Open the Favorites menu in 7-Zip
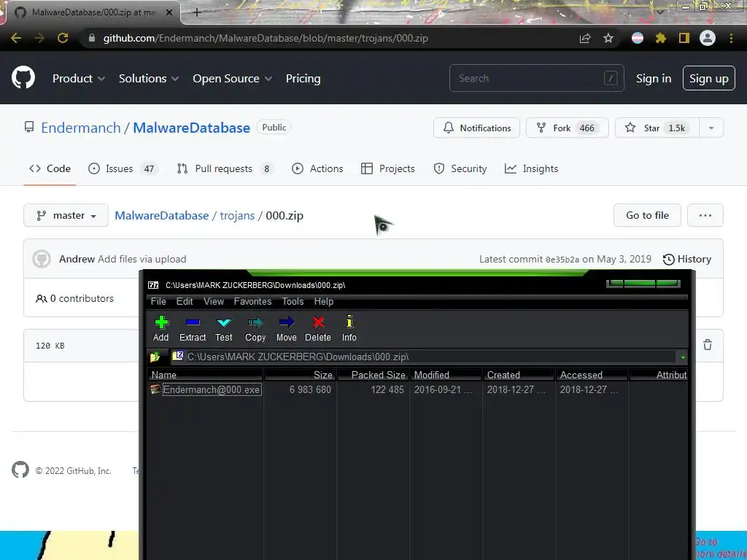The image size is (747, 560). coord(252,301)
